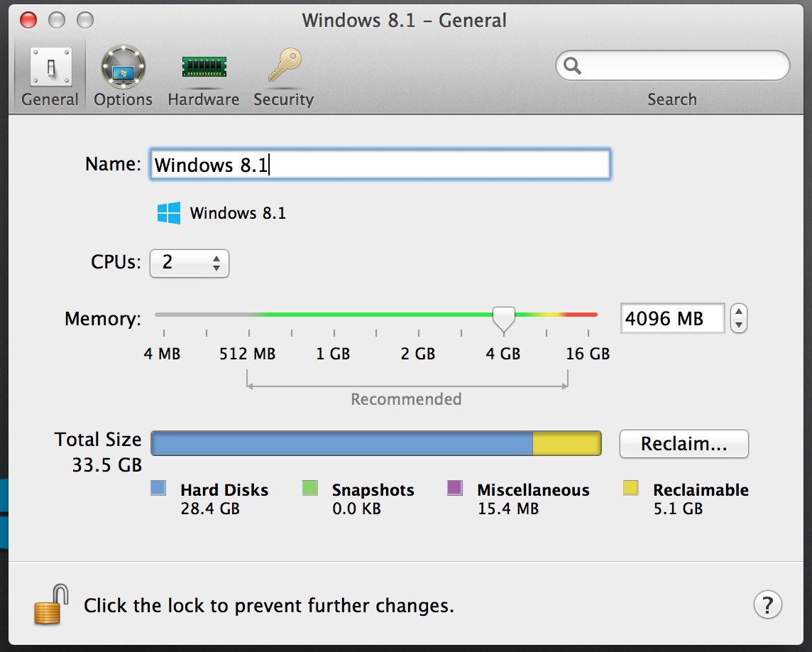This screenshot has height=652, width=812.
Task: Click into the Name text field
Action: 380,164
